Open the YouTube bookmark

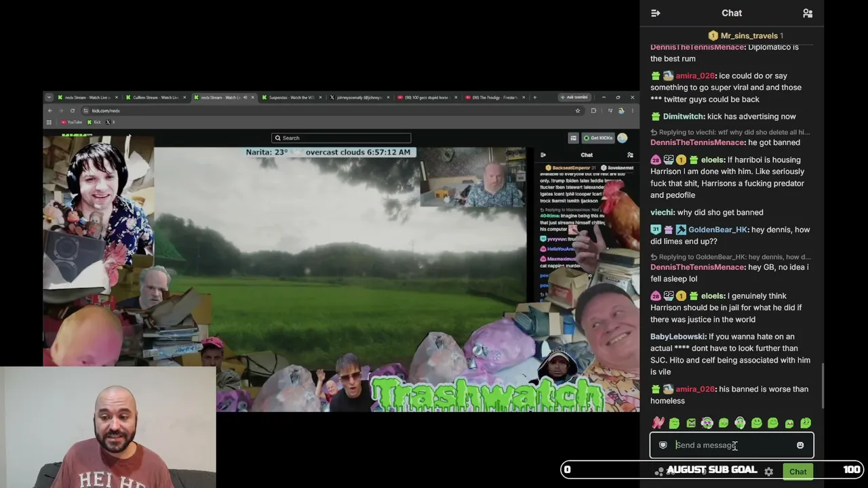pyautogui.click(x=71, y=122)
